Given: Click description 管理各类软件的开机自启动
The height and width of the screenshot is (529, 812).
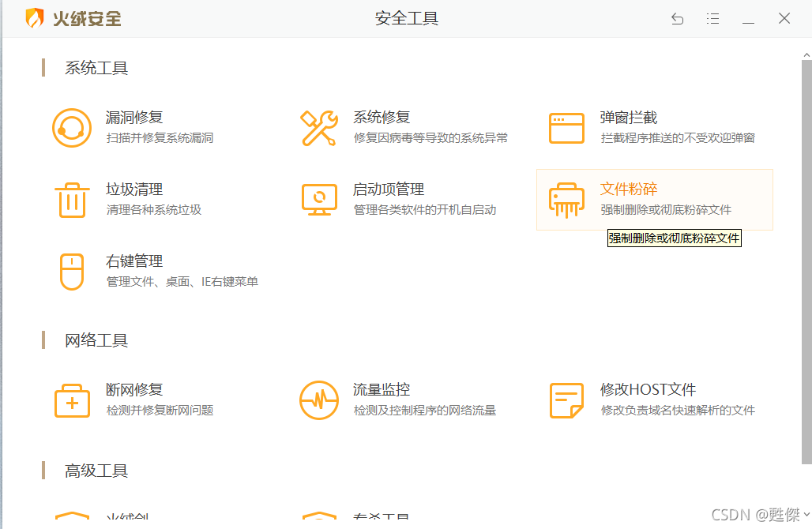Looking at the screenshot, I should (425, 210).
